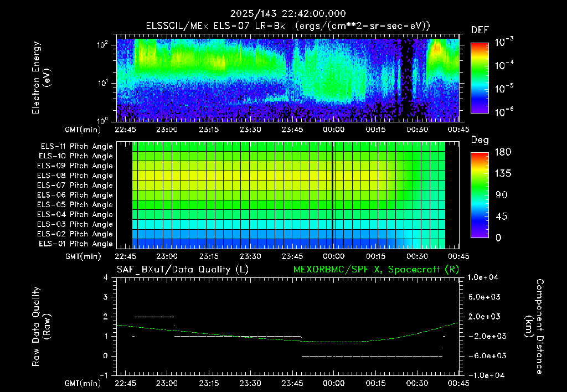Click the ELS-08 Pitch Angle row label

pyautogui.click(x=75, y=176)
